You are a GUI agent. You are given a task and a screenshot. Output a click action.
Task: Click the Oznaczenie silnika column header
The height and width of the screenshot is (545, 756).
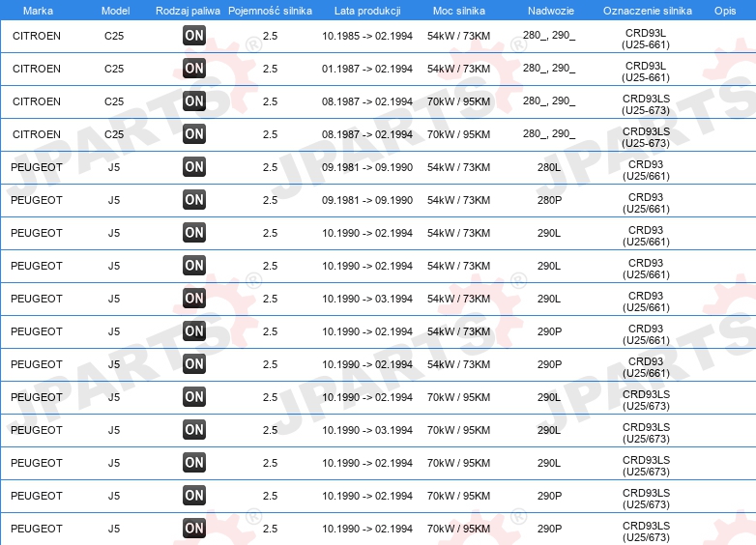[648, 11]
